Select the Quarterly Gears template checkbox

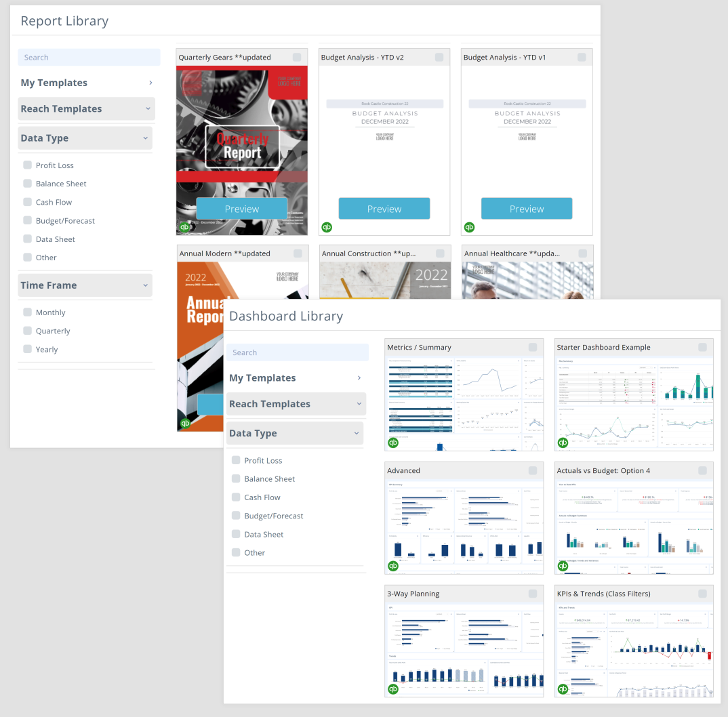[x=297, y=57]
